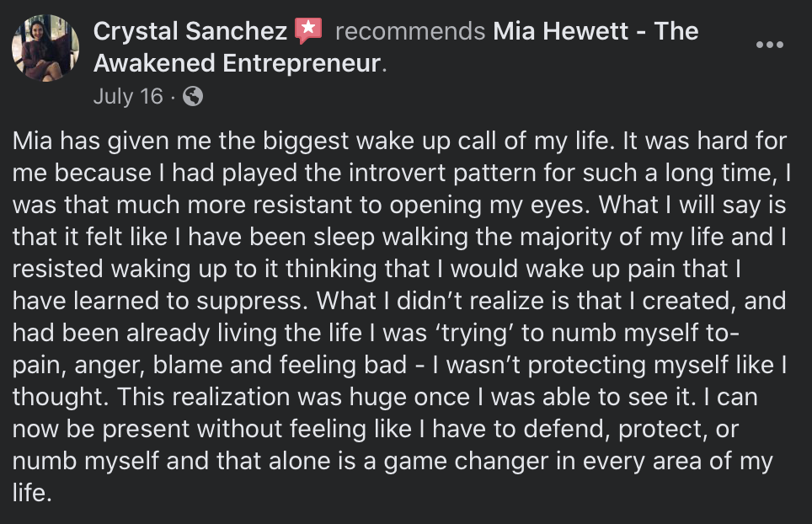The image size is (812, 524).
Task: Open the three-dot post options menu
Action: pyautogui.click(x=770, y=45)
